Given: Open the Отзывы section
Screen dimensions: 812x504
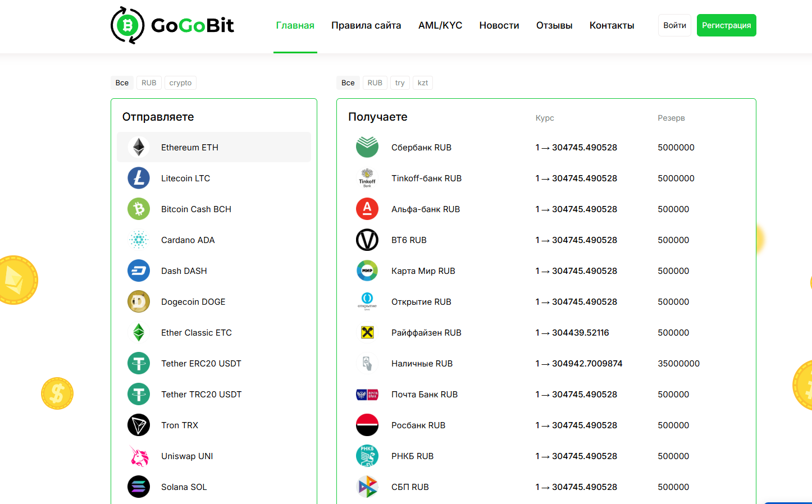Looking at the screenshot, I should tap(554, 25).
